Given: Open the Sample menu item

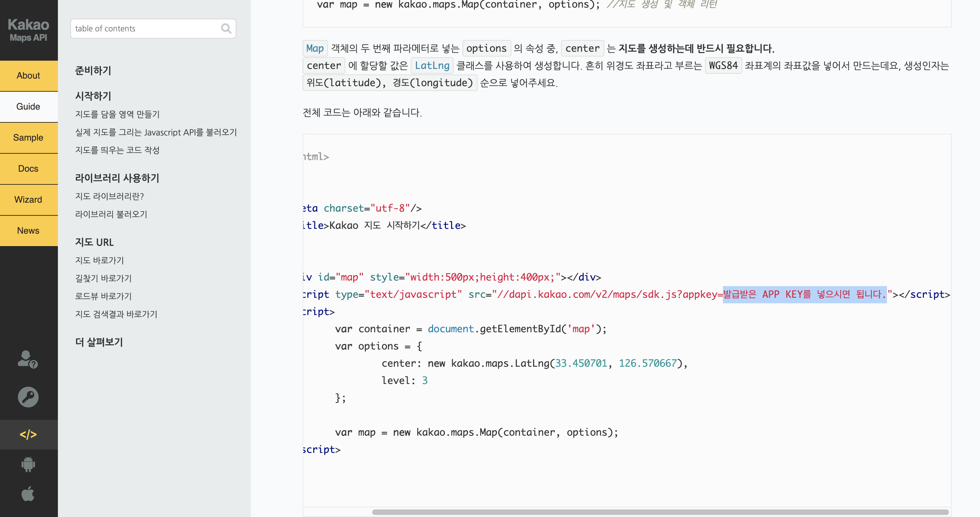Looking at the screenshot, I should tap(29, 138).
